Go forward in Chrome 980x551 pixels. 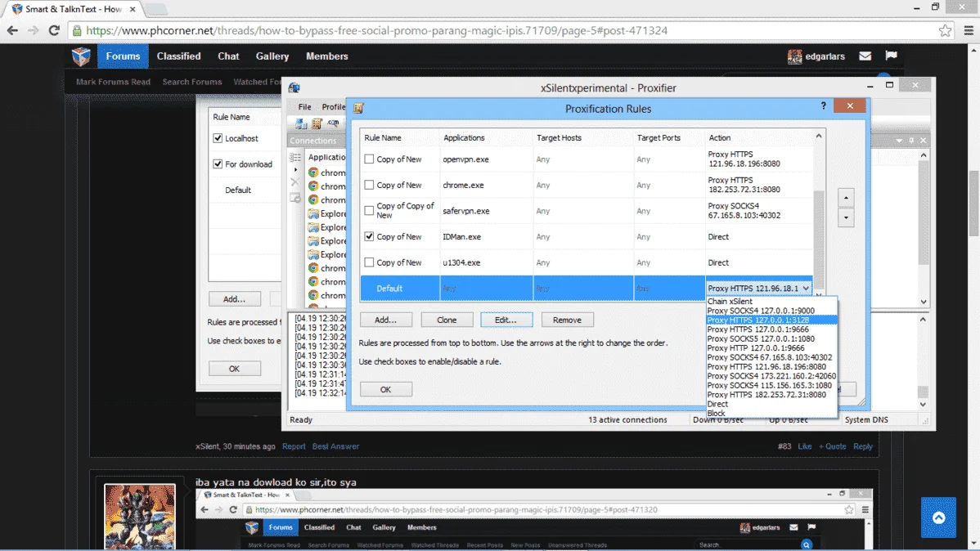point(33,30)
